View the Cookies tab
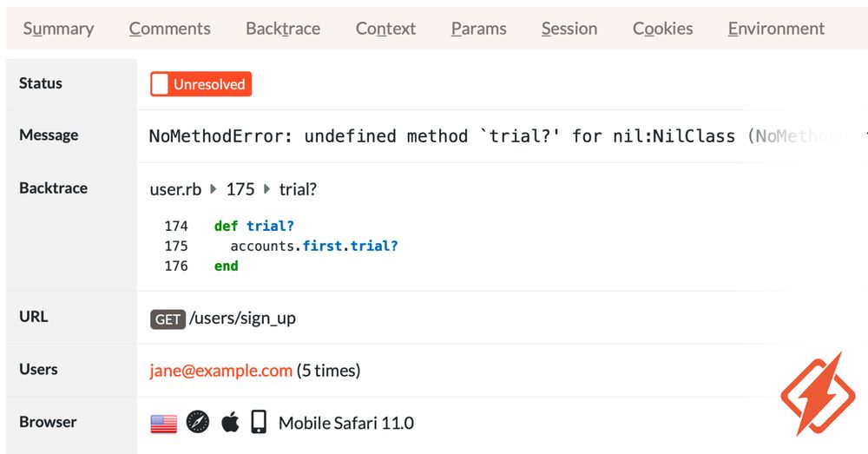The width and height of the screenshot is (868, 454). (x=662, y=29)
